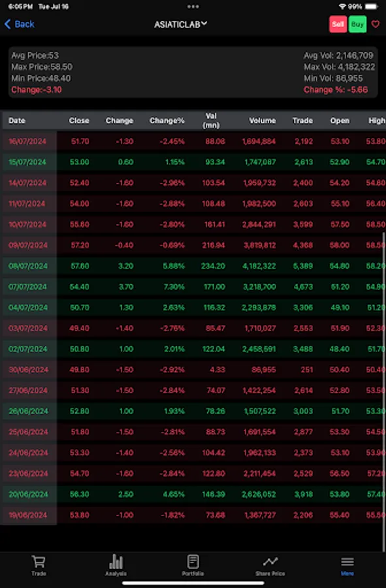Sort by the Trade column header
Screen dimensions: 386x588
[x=302, y=120]
